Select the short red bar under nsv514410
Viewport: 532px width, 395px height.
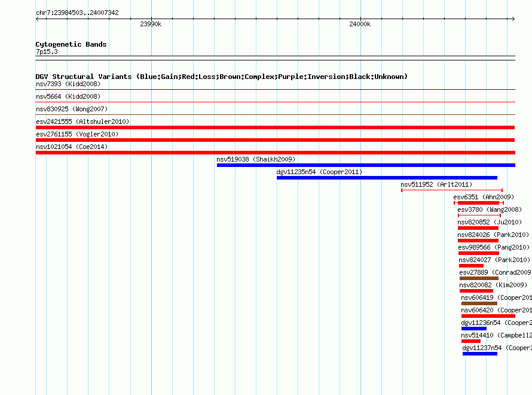[x=471, y=341]
